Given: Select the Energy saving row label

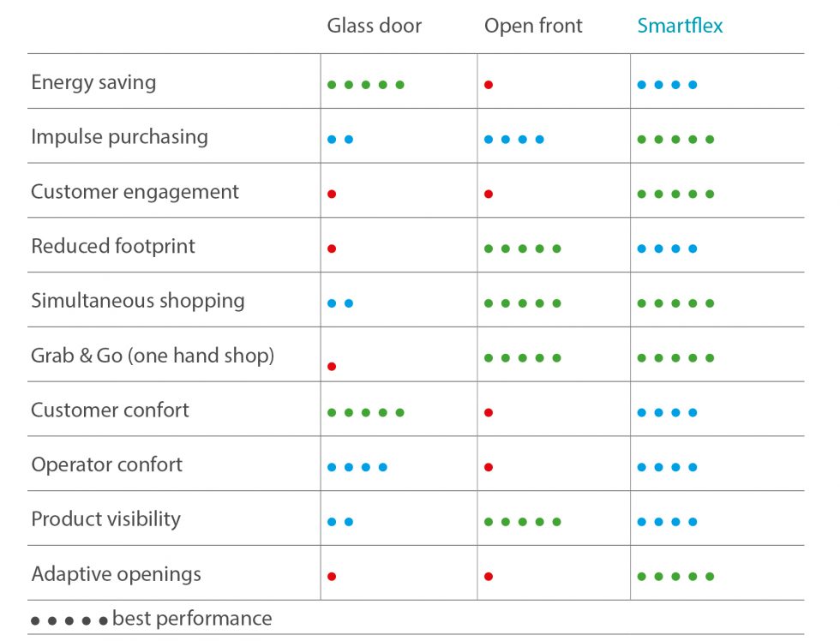Looking at the screenshot, I should (93, 82).
